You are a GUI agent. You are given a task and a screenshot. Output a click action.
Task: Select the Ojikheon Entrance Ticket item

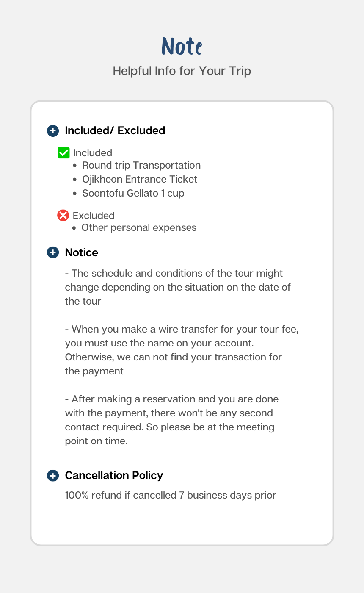pyautogui.click(x=140, y=179)
